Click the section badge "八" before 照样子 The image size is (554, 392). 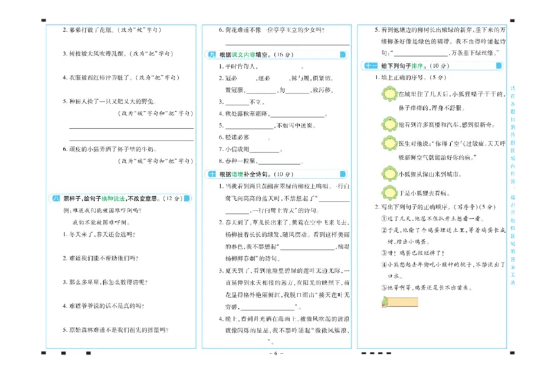click(56, 198)
